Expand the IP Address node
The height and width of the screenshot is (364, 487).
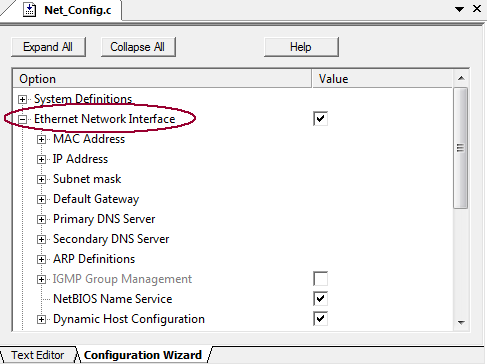[x=41, y=159]
